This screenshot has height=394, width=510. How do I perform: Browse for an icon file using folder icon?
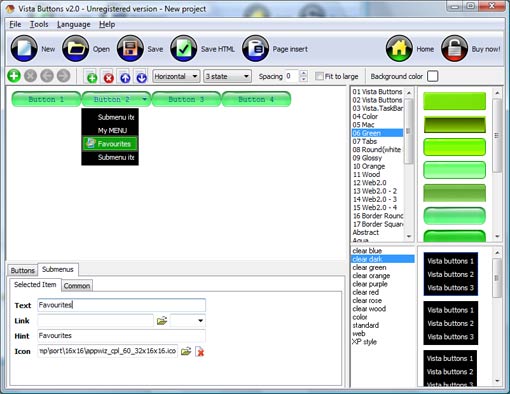point(186,351)
